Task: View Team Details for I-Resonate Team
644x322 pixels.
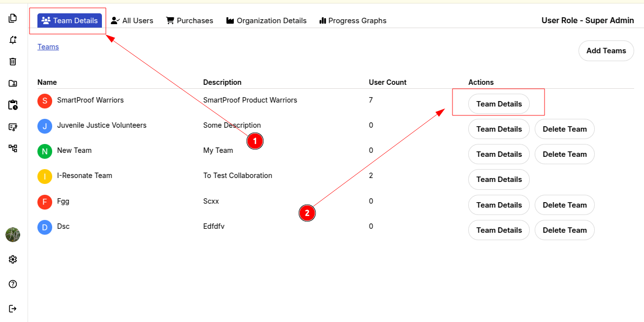Action: 499,179
